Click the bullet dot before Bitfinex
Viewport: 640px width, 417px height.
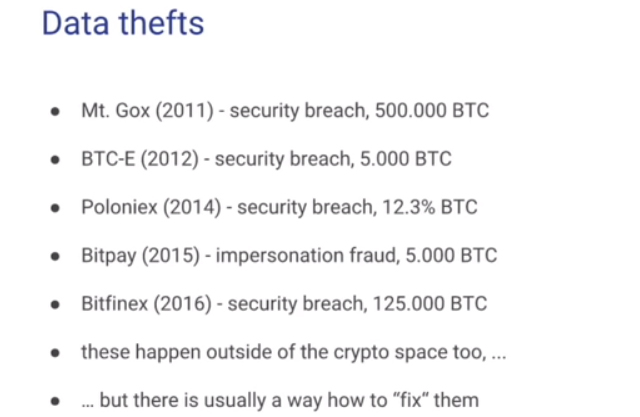(x=55, y=305)
